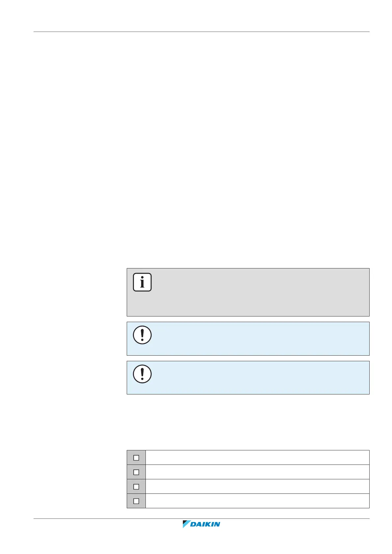Click the lower exclamation notice icon
Viewport: 392px width, 554px height.
(x=142, y=374)
